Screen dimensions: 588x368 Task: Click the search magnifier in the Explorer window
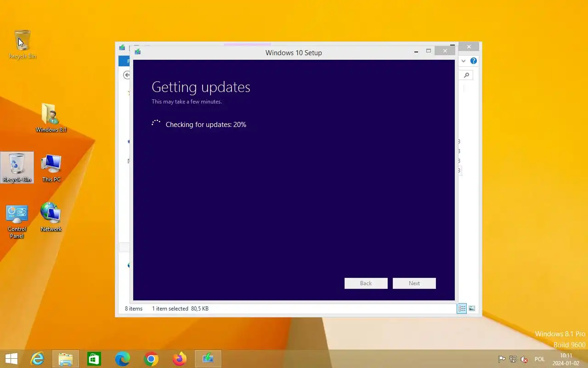[x=466, y=75]
